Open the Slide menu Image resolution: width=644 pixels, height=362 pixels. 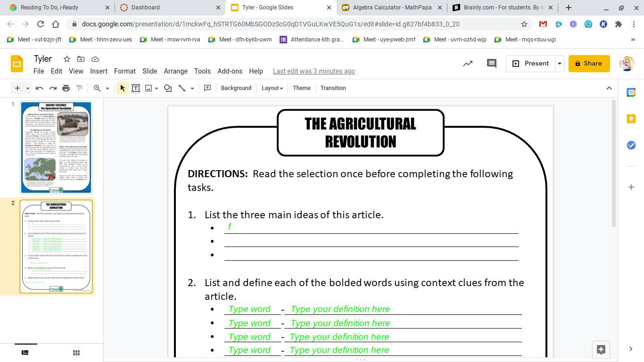(x=150, y=71)
